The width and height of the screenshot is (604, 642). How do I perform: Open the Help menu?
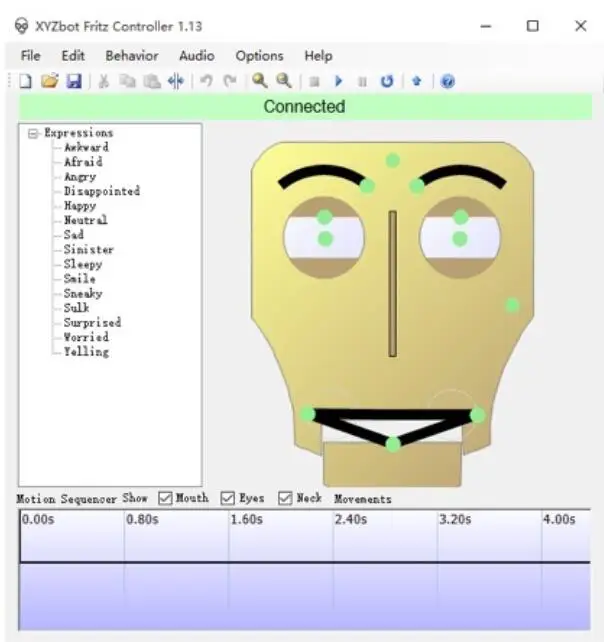pyautogui.click(x=318, y=56)
